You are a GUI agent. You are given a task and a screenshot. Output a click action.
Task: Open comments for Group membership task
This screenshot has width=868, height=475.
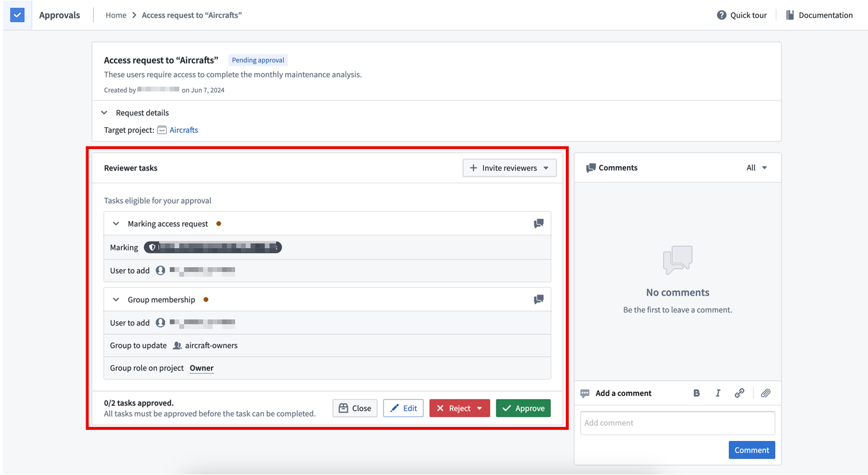point(538,300)
